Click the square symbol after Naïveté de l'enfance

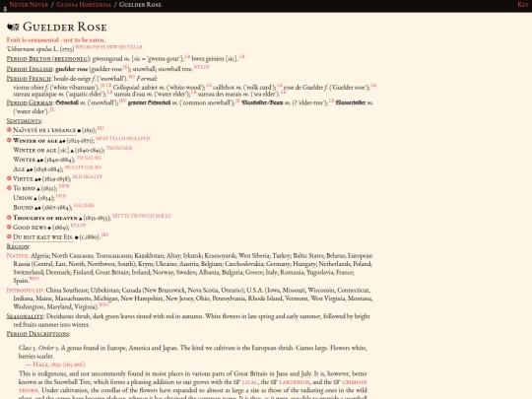[79, 131]
